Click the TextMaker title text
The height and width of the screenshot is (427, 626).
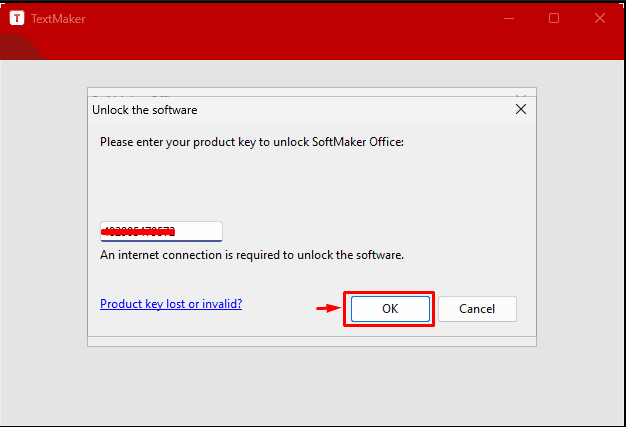58,19
